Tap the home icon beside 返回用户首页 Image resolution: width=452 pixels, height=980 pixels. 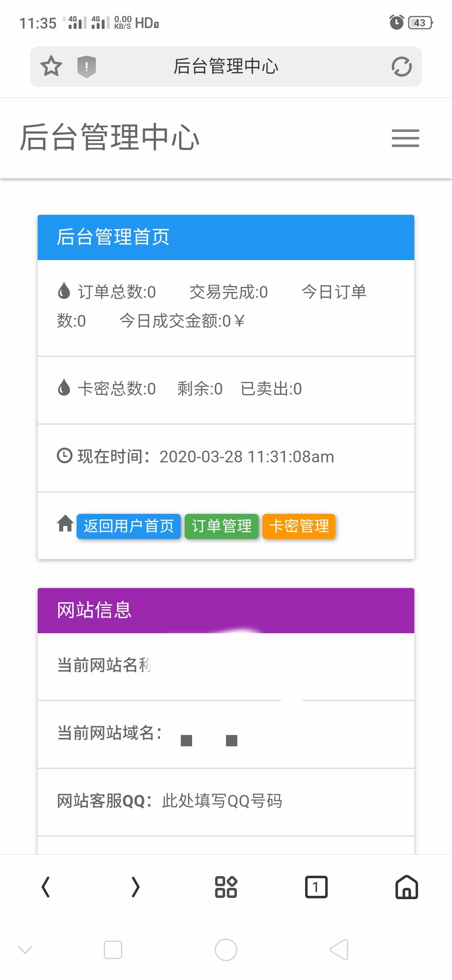point(65,524)
